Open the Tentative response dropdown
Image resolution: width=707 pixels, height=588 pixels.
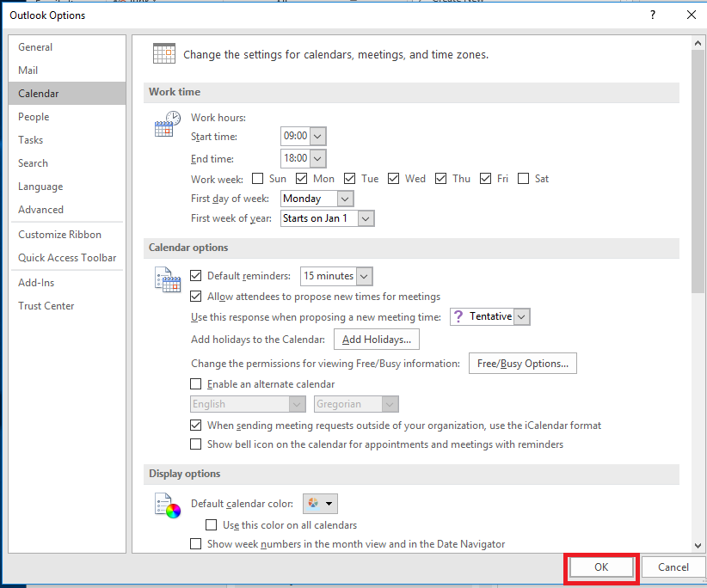(521, 316)
